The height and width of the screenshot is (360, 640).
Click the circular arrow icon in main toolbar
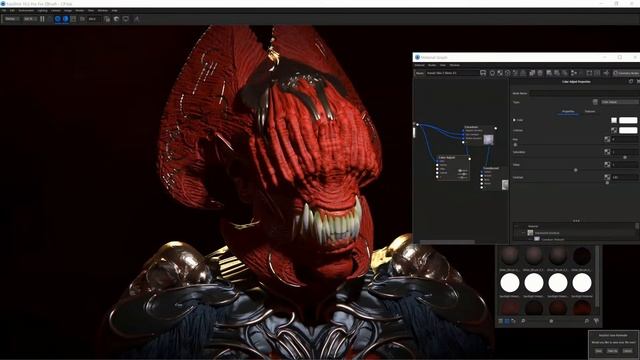click(116, 19)
